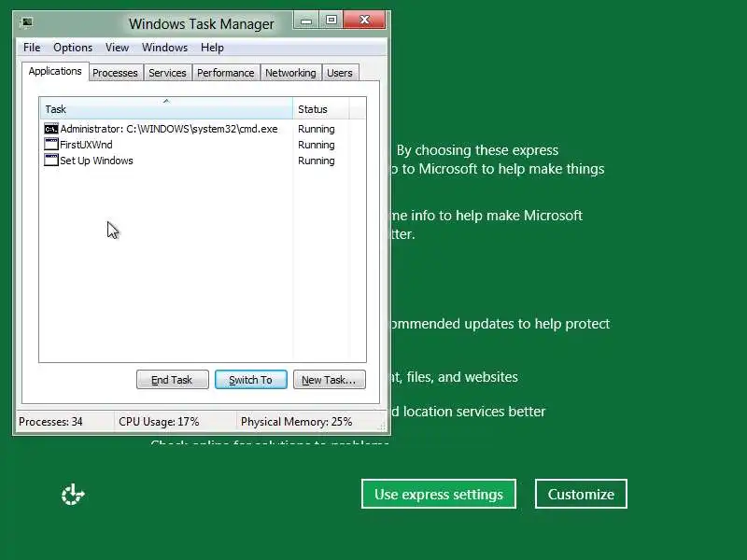Click Running status of Set Up Windows

click(x=317, y=161)
